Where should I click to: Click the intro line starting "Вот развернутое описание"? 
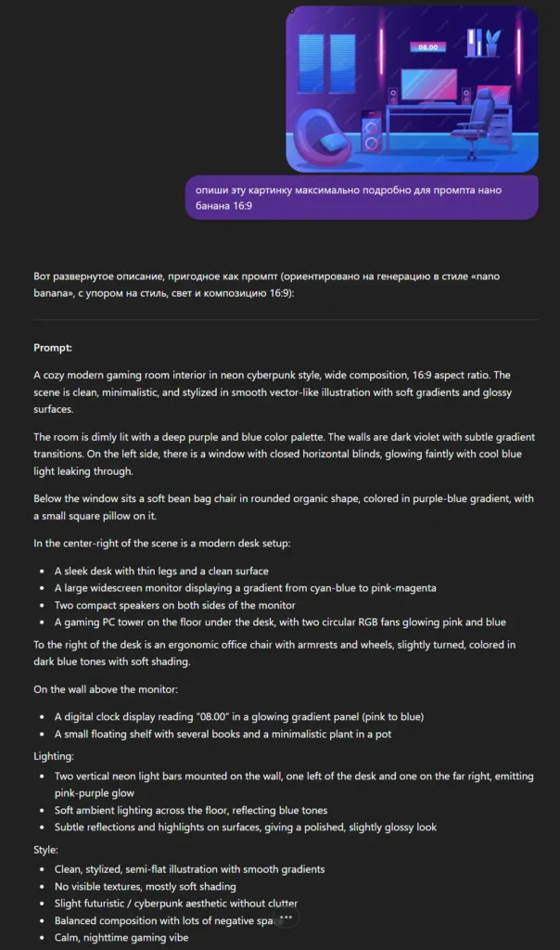269,285
